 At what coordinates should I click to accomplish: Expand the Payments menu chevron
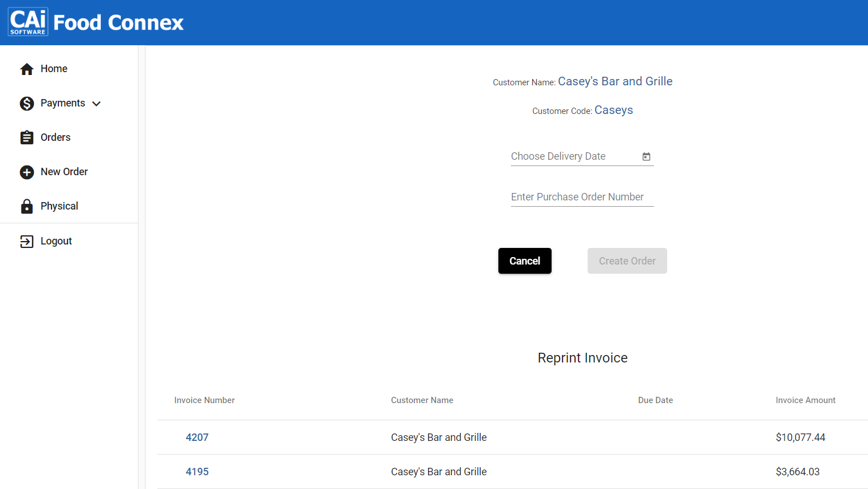(x=97, y=104)
